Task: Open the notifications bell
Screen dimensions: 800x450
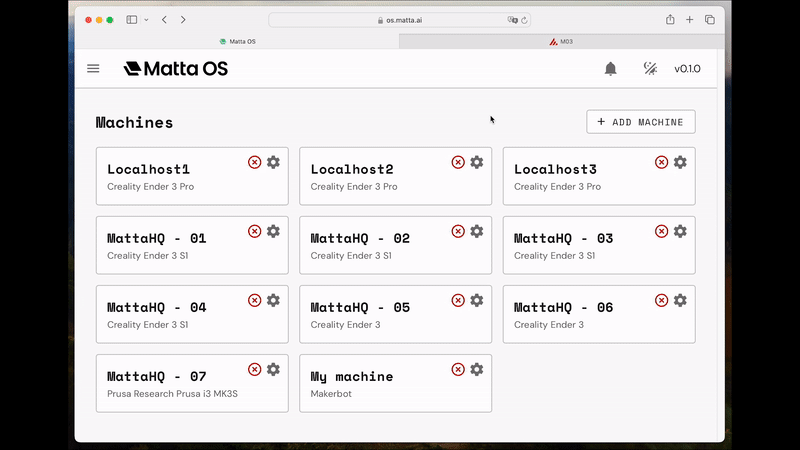Action: (610, 69)
